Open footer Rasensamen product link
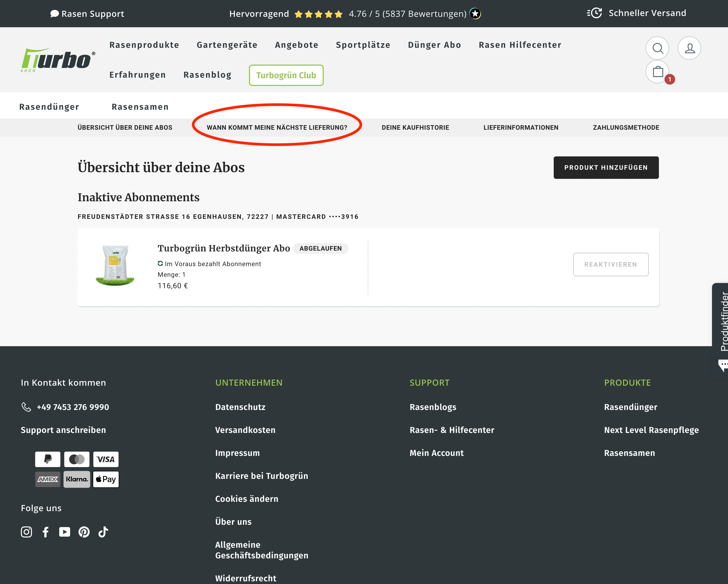This screenshot has width=728, height=584. tap(630, 453)
